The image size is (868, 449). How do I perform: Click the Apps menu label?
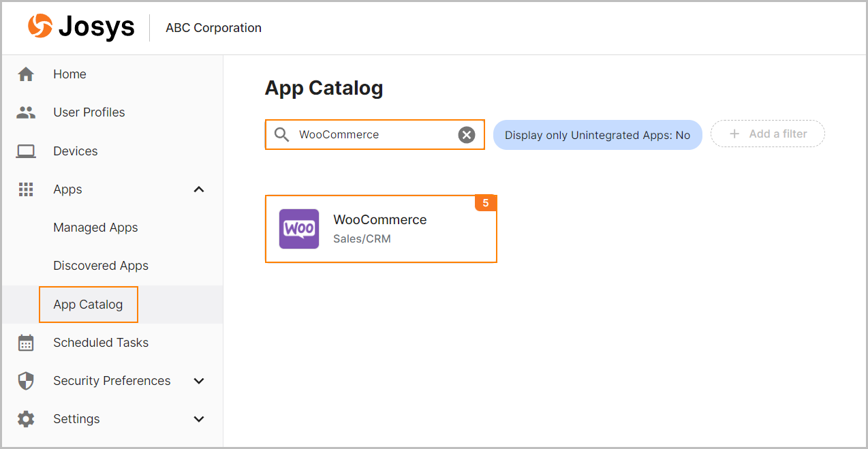[67, 189]
